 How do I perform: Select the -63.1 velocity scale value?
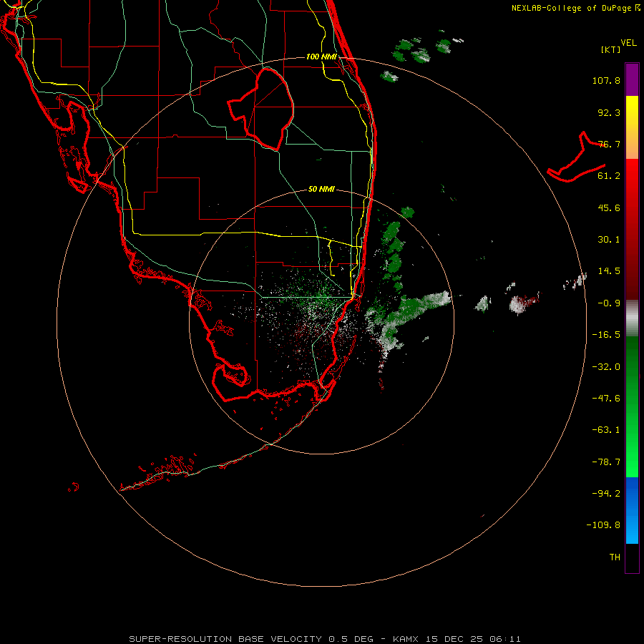[x=606, y=430]
